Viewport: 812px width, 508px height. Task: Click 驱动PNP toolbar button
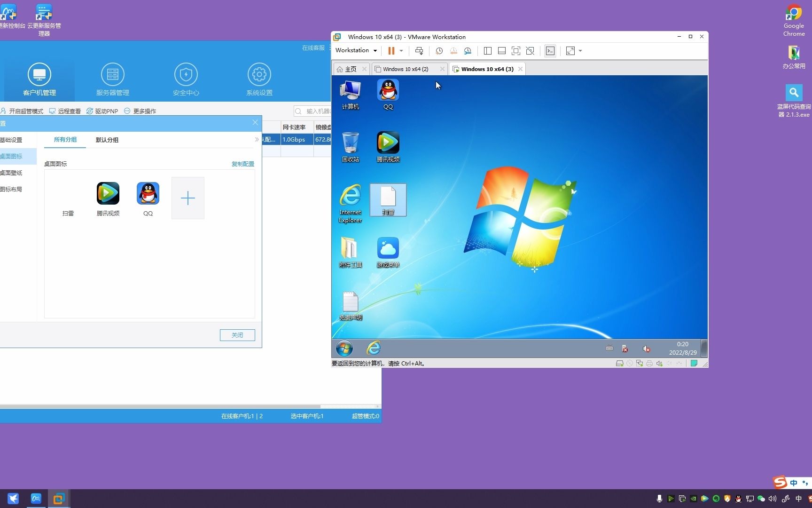[102, 111]
